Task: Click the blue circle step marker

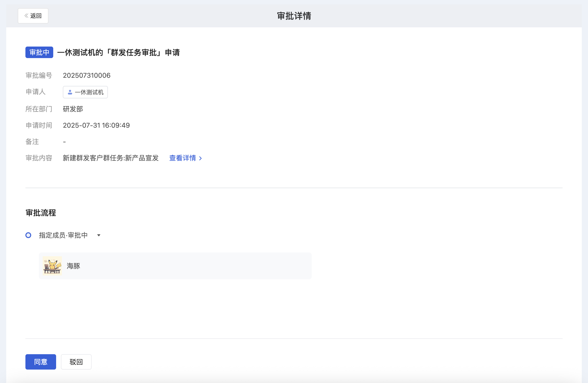Action: tap(28, 235)
